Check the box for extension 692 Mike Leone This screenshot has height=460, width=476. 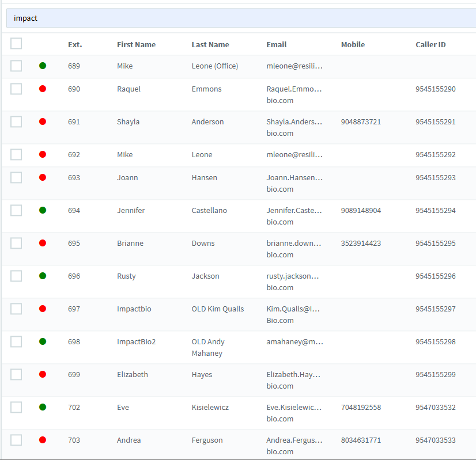coord(16,154)
